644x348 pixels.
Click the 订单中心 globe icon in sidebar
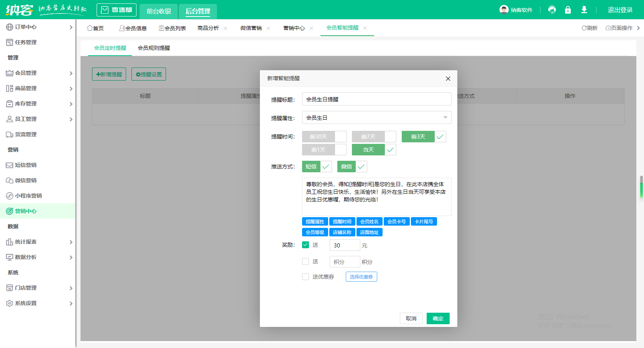[x=10, y=27]
